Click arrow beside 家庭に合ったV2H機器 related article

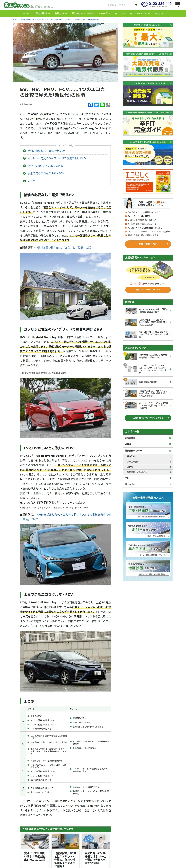[x=170, y=334]
